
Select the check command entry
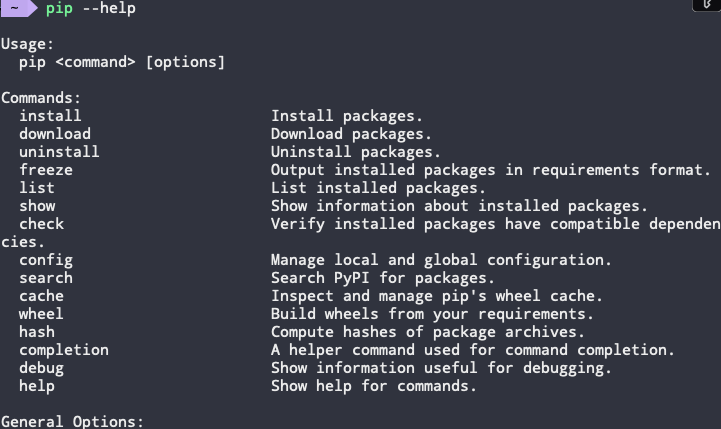[x=41, y=224]
